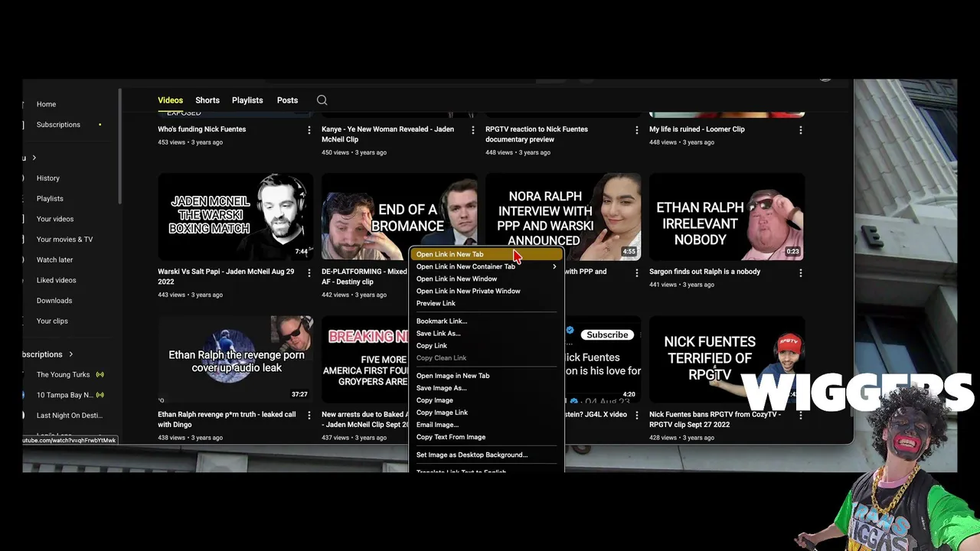
Task: Switch to the Videos tab
Action: (x=170, y=100)
